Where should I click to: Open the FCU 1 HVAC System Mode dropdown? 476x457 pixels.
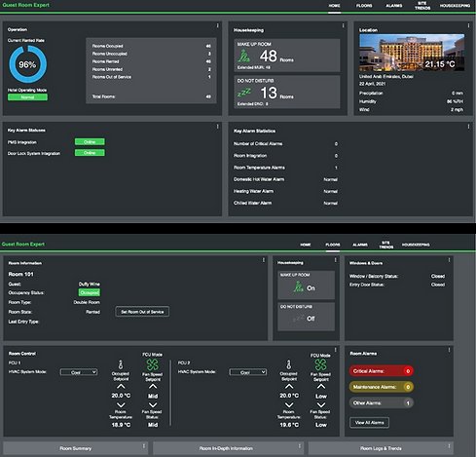(x=79, y=372)
